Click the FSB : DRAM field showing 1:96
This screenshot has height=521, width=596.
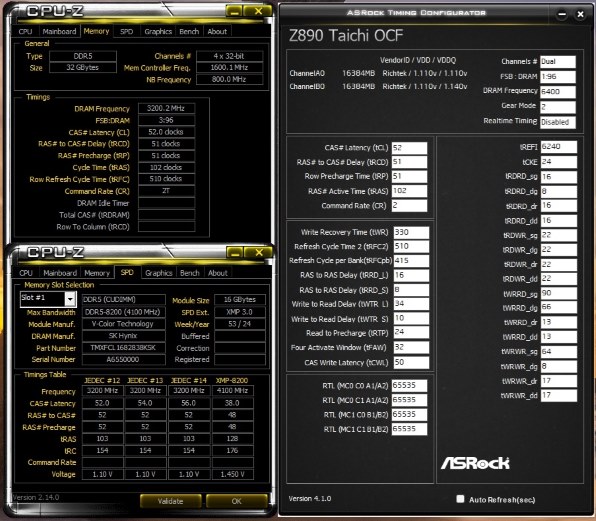pos(558,77)
